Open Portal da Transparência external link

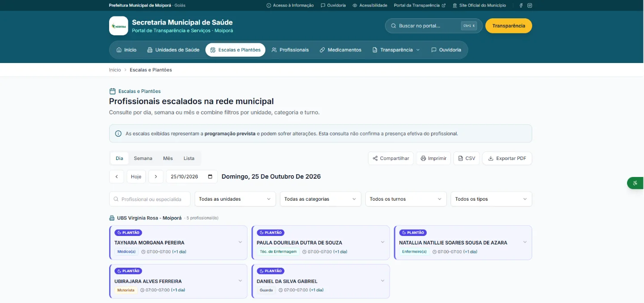[x=419, y=5]
